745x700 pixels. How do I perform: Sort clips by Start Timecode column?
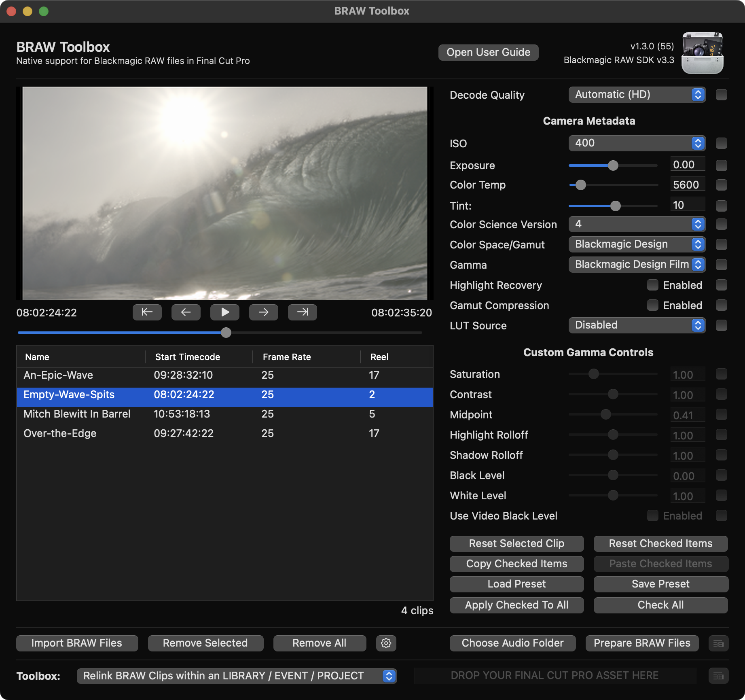[x=188, y=357]
